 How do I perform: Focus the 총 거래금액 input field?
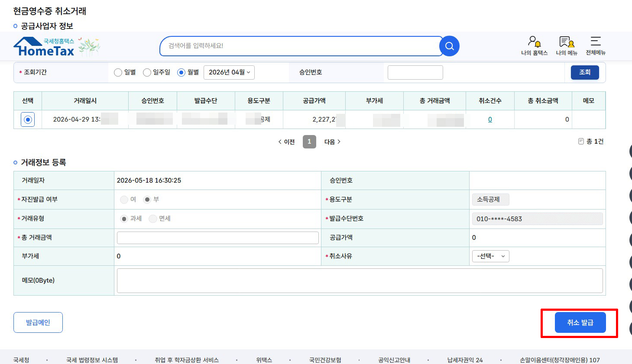[x=218, y=238]
